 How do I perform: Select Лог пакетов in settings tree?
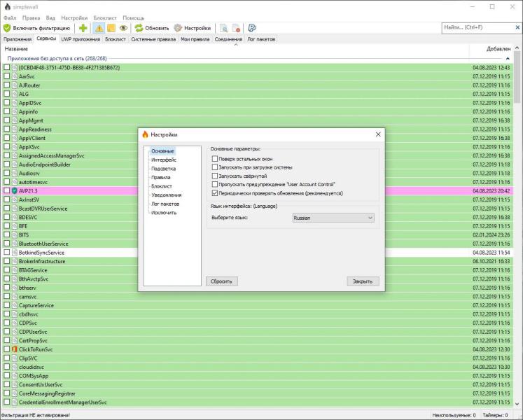pyautogui.click(x=165, y=204)
